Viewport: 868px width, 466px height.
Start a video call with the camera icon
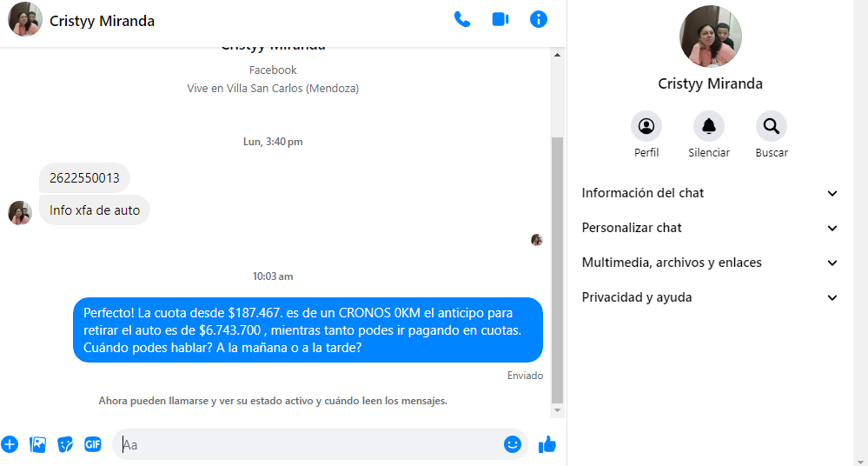pyautogui.click(x=500, y=19)
